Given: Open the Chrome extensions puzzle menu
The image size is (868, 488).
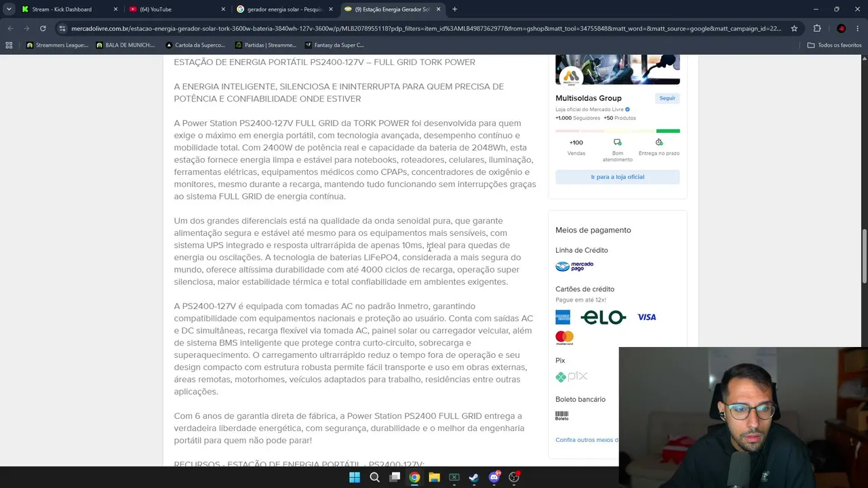Looking at the screenshot, I should [816, 28].
